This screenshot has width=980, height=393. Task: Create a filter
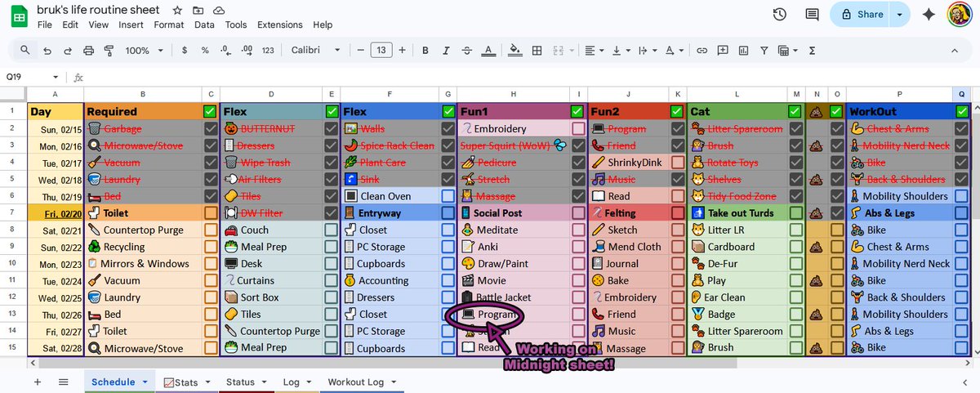pos(764,50)
